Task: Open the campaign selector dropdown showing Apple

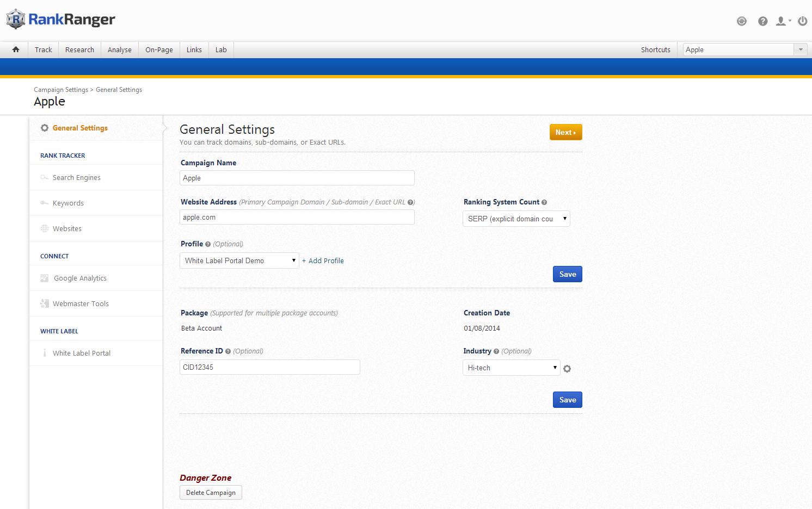Action: 745,49
